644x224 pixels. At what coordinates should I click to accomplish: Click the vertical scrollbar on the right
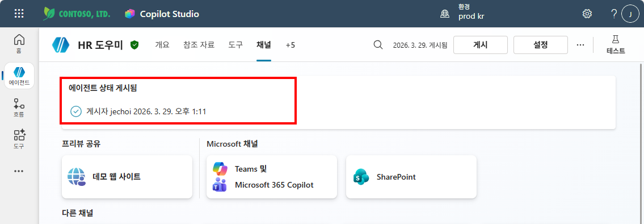coord(641,143)
